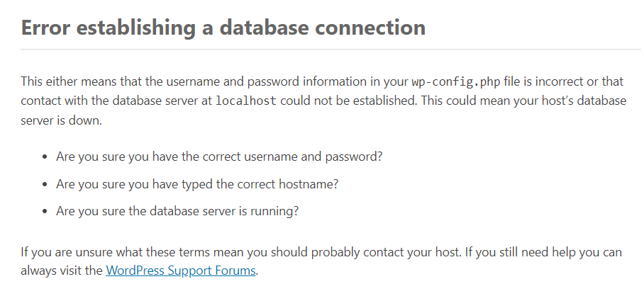Click the paragraph starting If you are unsure
The height and width of the screenshot is (296, 644).
click(x=321, y=261)
